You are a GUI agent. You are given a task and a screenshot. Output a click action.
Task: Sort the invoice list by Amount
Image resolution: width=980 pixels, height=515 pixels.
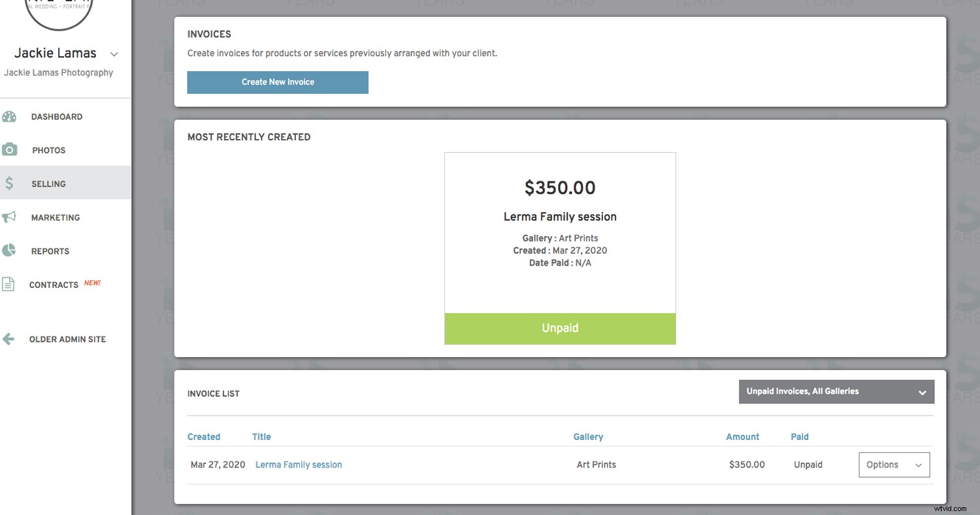coord(742,436)
